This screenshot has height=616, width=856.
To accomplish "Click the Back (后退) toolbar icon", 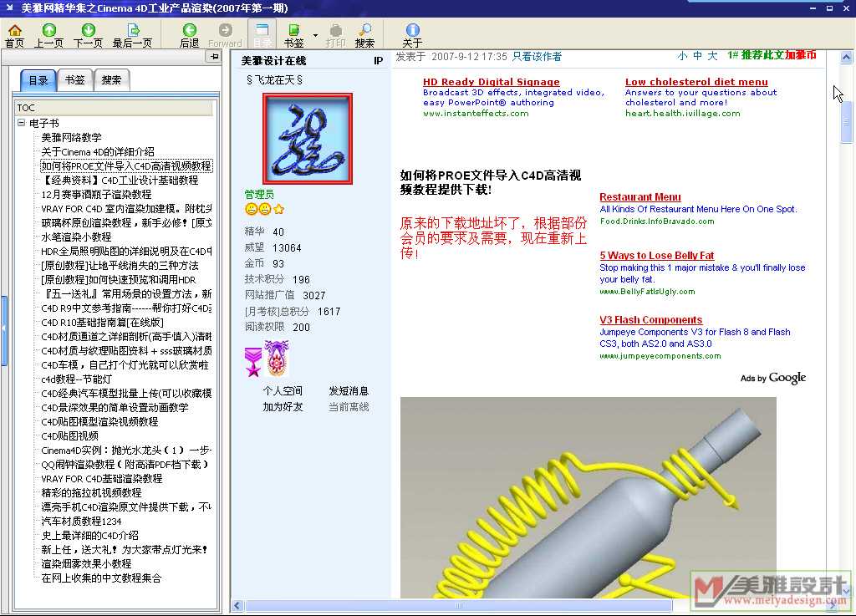I will (x=190, y=35).
